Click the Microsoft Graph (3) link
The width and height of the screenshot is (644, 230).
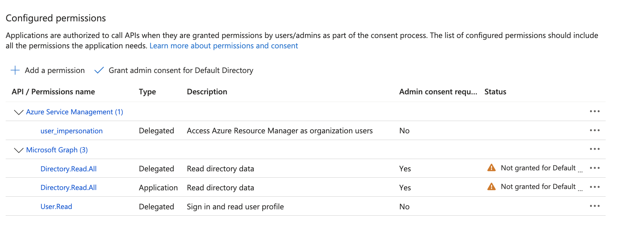click(x=57, y=150)
